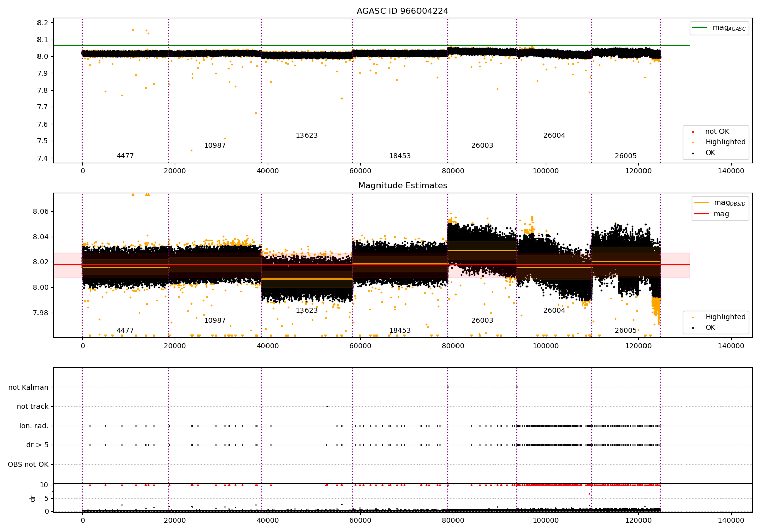Screen dimensions: 760x532
Task: Click the 'Ion. rad.' row label
Action: [x=34, y=426]
